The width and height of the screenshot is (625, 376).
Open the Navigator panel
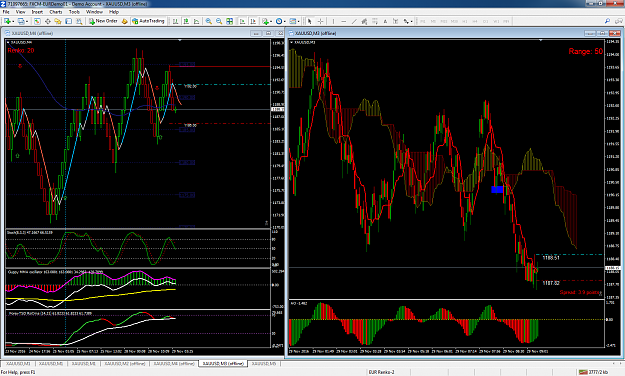(58, 21)
